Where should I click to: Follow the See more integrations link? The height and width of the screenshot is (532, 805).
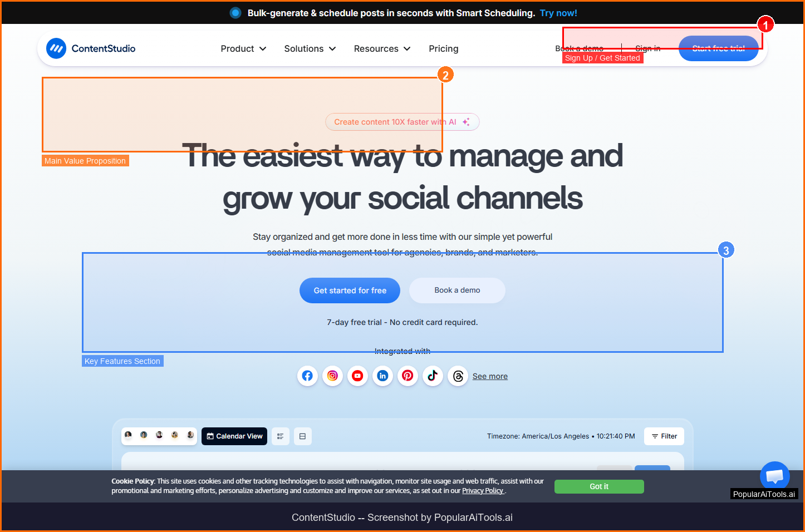tap(490, 377)
